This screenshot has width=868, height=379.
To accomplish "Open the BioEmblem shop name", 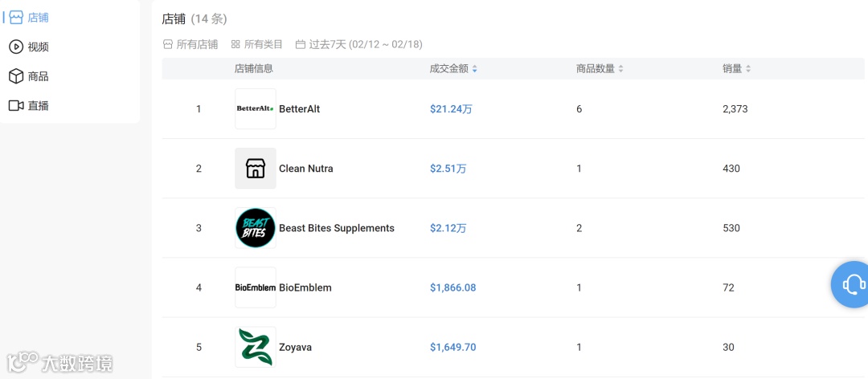I will point(305,287).
